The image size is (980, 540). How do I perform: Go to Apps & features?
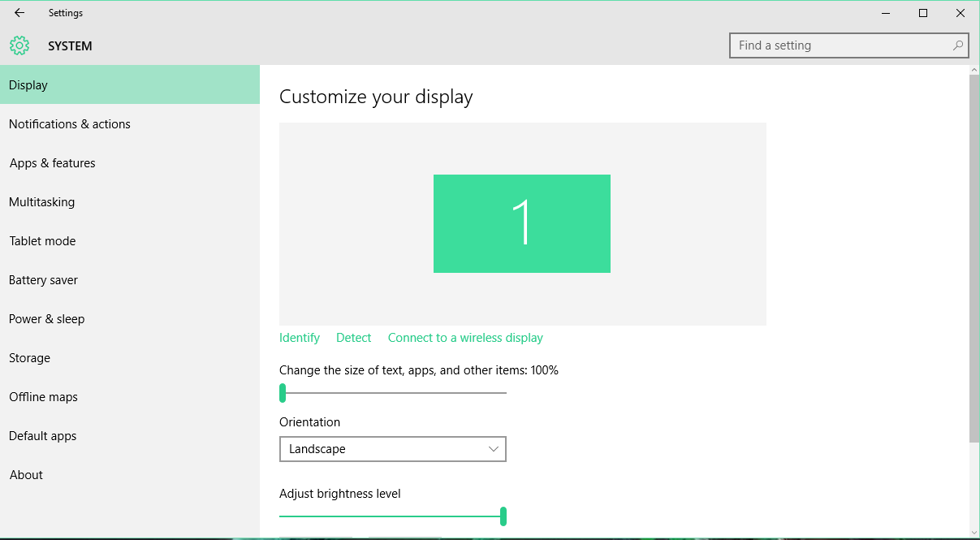coord(53,163)
